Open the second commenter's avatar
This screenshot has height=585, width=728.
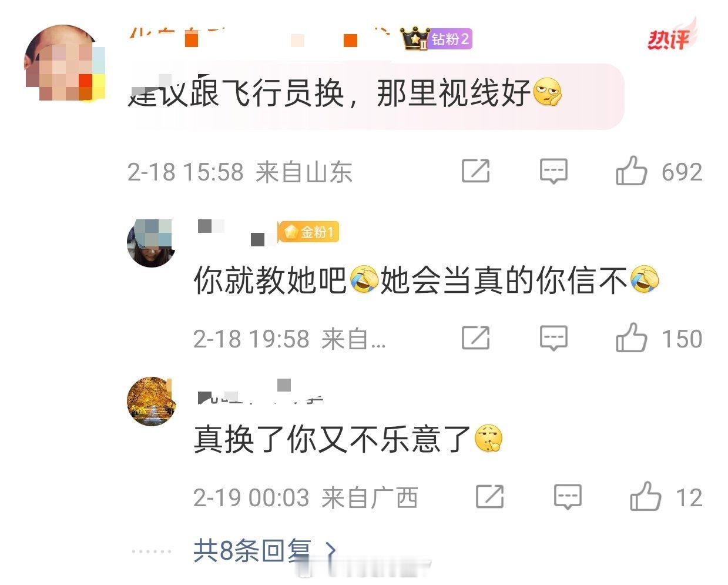pos(152,243)
